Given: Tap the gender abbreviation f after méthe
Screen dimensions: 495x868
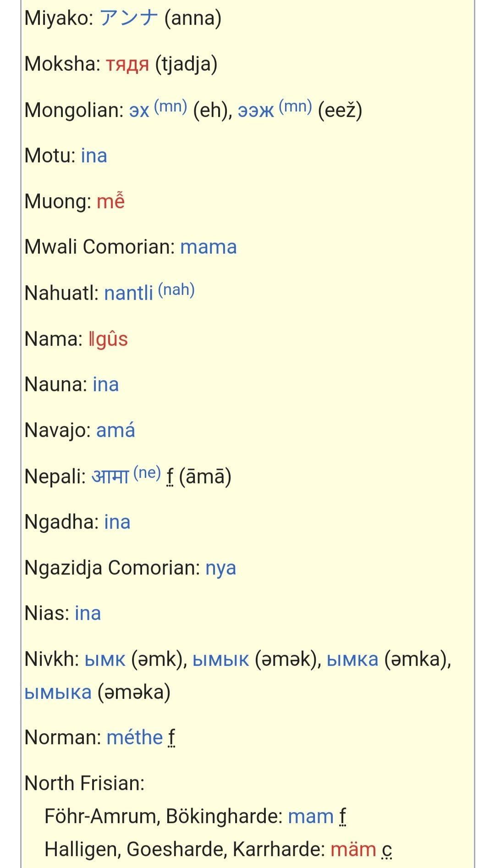Looking at the screenshot, I should coord(171,738).
